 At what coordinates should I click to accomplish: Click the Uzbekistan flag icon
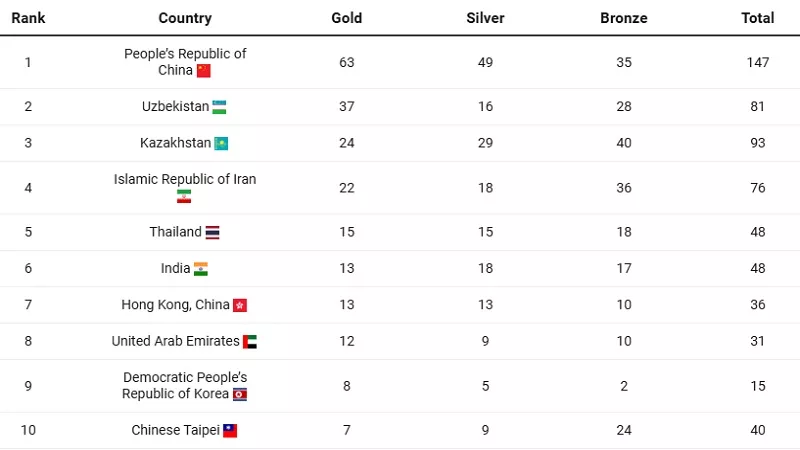pyautogui.click(x=220, y=107)
